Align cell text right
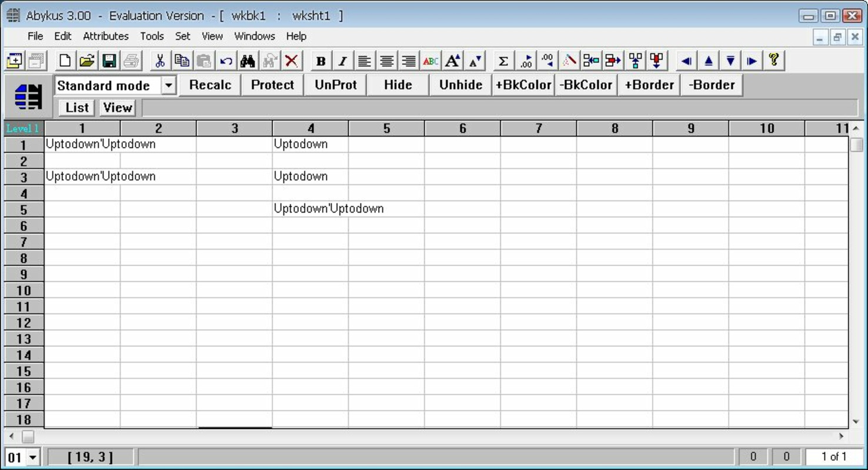Image resolution: width=868 pixels, height=470 pixels. 408,61
